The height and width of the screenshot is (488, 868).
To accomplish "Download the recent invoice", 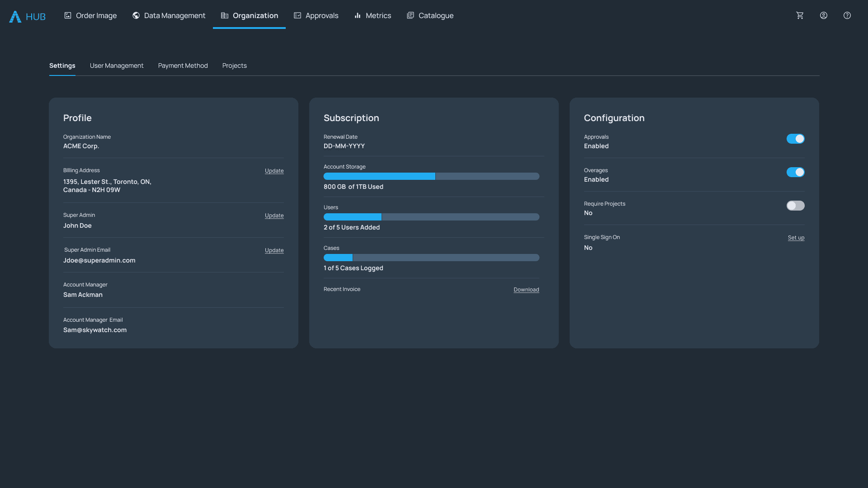I will [526, 290].
